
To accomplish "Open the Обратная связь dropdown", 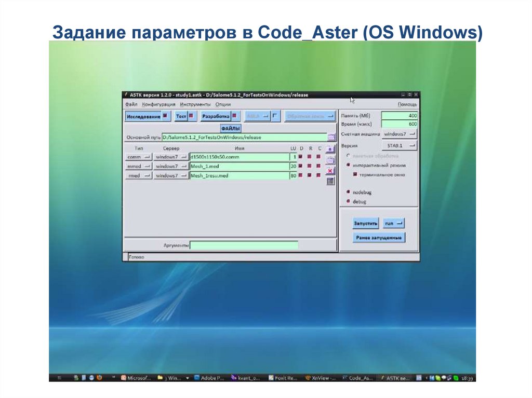I will (310, 116).
